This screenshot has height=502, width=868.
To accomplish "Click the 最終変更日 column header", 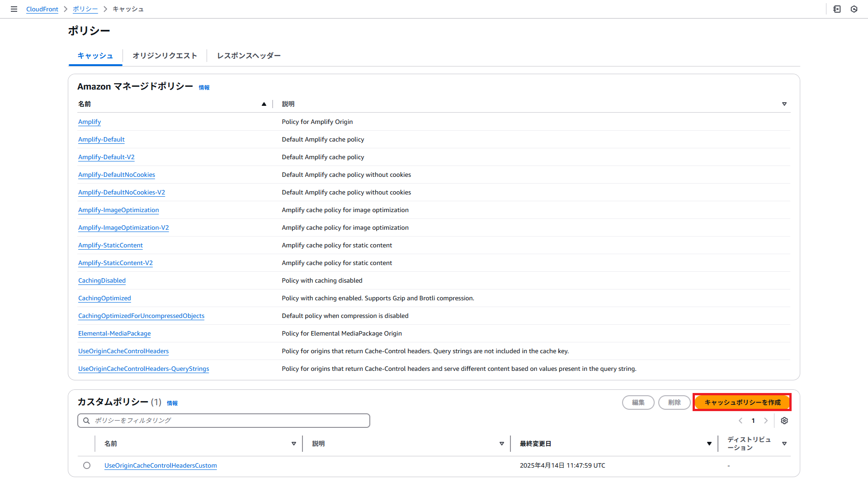I will click(x=535, y=444).
